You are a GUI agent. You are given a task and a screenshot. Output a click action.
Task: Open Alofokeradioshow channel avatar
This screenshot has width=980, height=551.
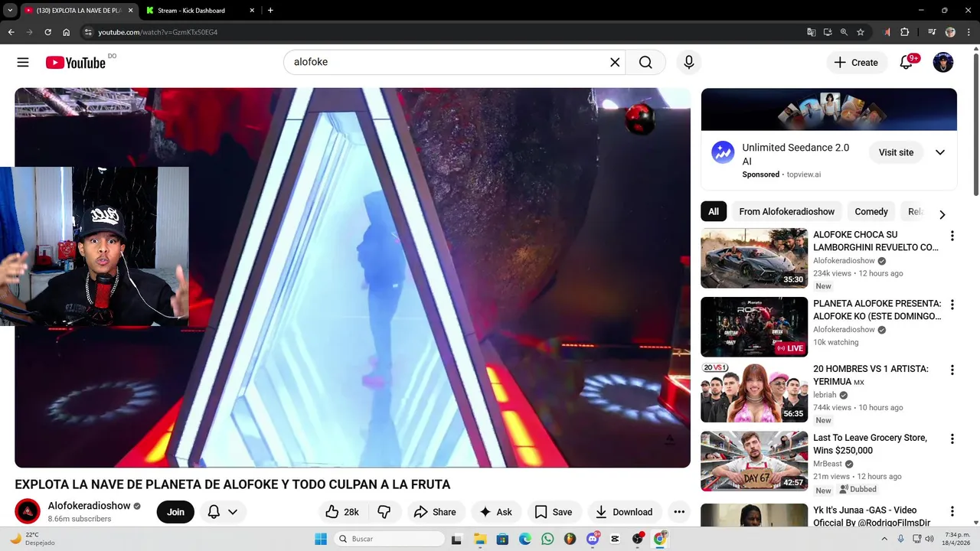tap(28, 511)
